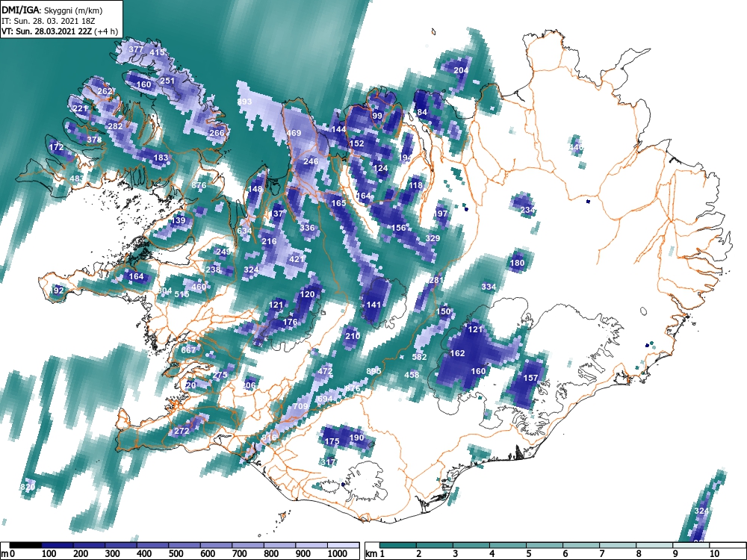Viewport: 747px width, 560px height.
Task: Click the 152 visibility value
Action: tap(357, 143)
